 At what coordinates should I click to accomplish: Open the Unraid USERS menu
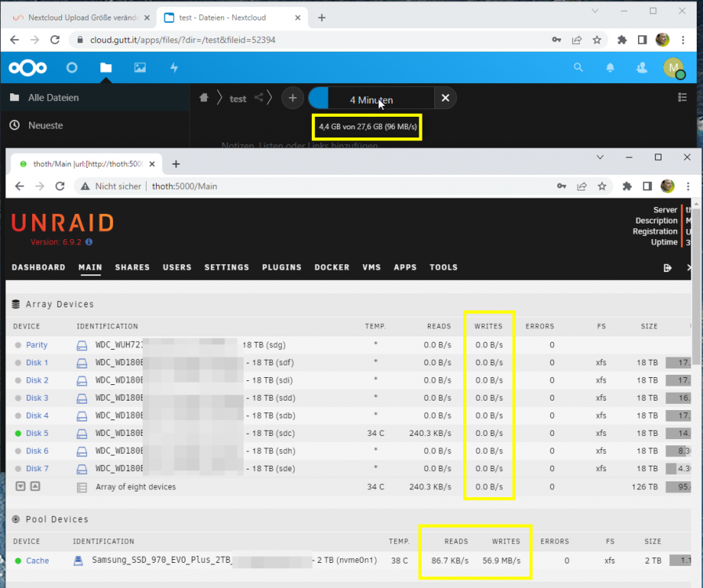(x=177, y=267)
